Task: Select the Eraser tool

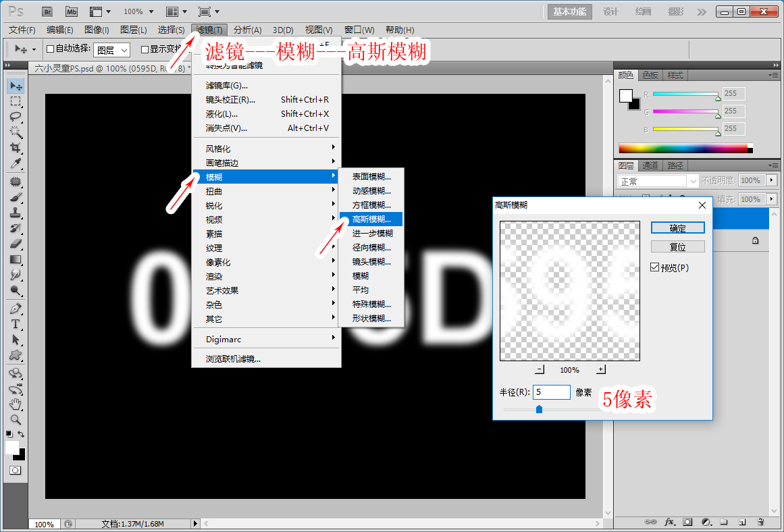Action: [16, 244]
